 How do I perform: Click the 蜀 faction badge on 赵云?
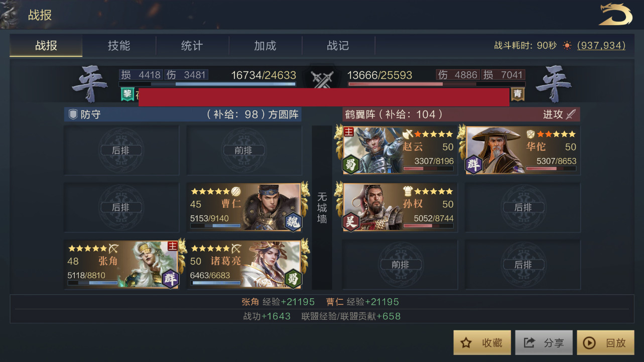point(351,165)
